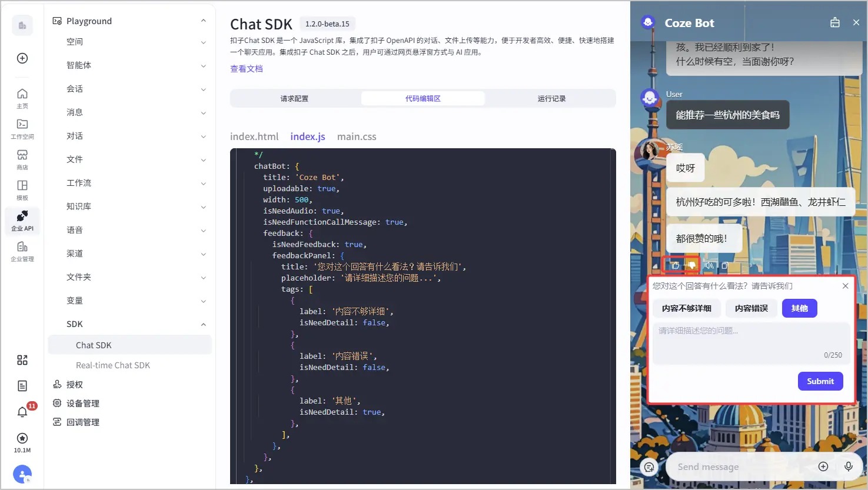Image resolution: width=868 pixels, height=490 pixels.
Task: Toggle feedback tag 其他
Action: [800, 308]
